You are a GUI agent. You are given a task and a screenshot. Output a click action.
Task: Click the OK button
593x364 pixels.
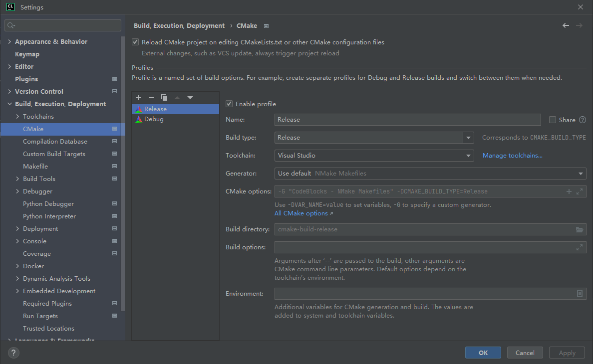click(x=483, y=353)
